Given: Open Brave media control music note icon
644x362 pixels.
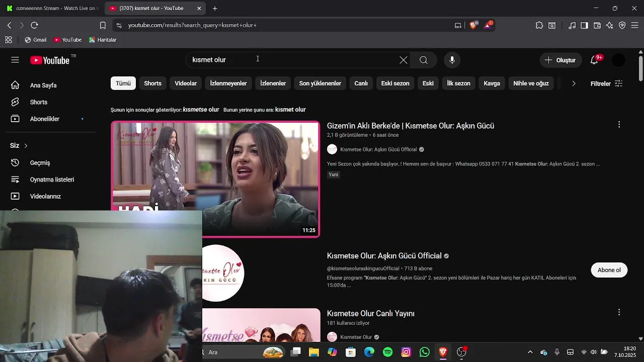Looking at the screenshot, I should pyautogui.click(x=572, y=25).
